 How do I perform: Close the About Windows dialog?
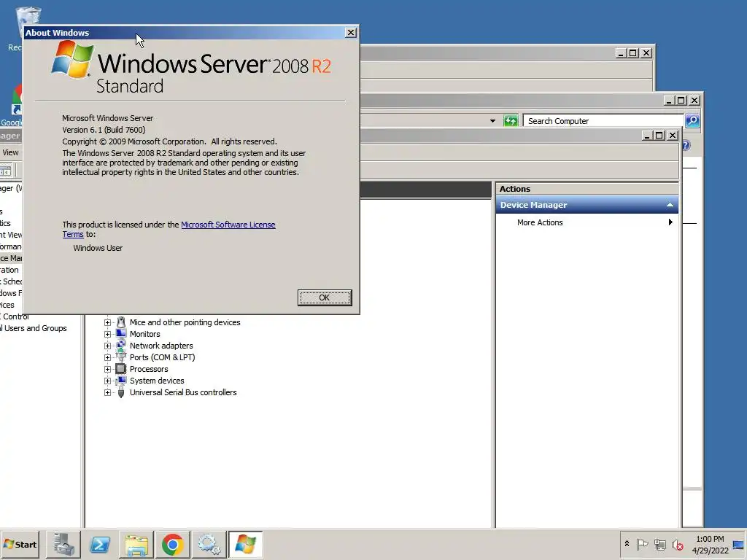pos(351,32)
